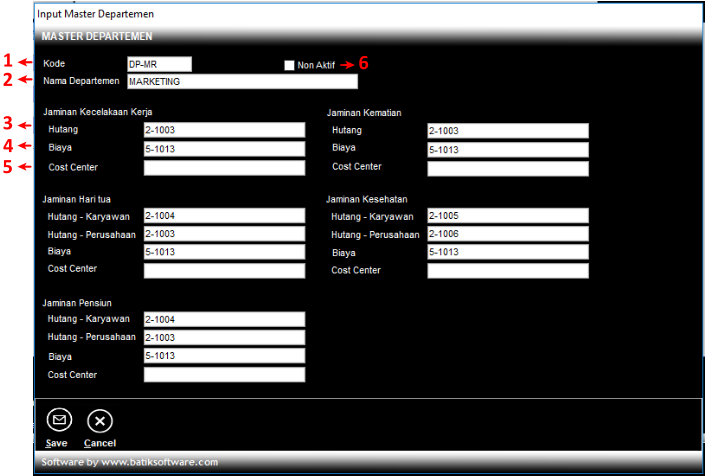Select Hutang - Karyawan under Jaminan Pensiun

click(223, 319)
